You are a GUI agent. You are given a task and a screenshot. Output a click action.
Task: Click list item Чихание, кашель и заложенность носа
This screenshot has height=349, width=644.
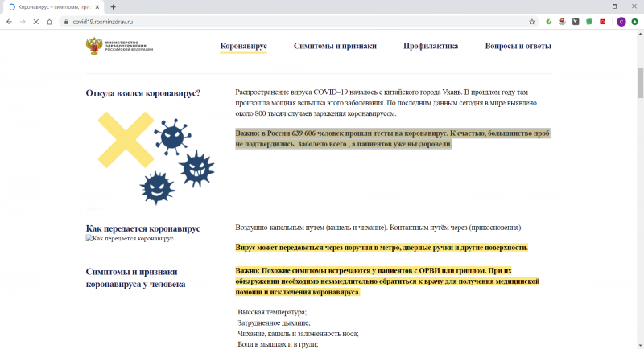coord(298,334)
